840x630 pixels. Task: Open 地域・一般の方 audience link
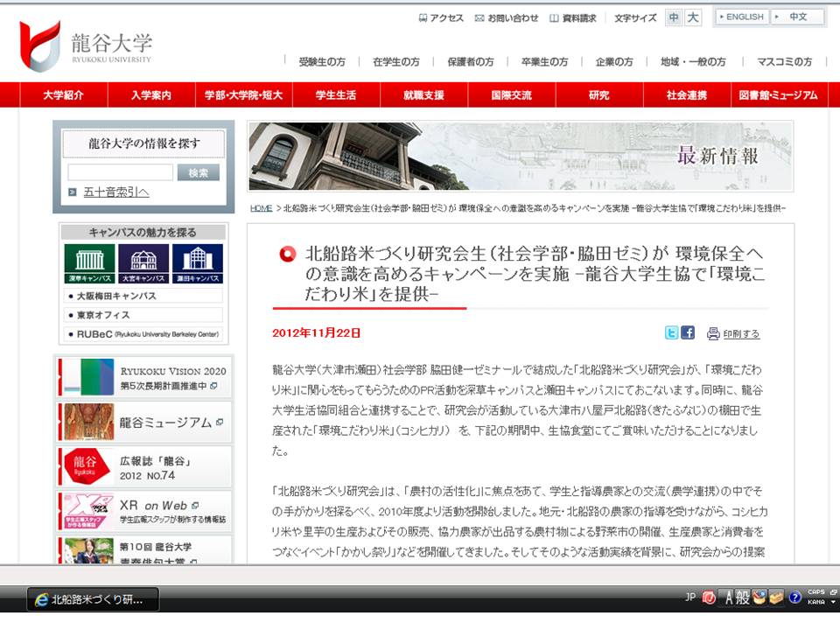[x=693, y=62]
